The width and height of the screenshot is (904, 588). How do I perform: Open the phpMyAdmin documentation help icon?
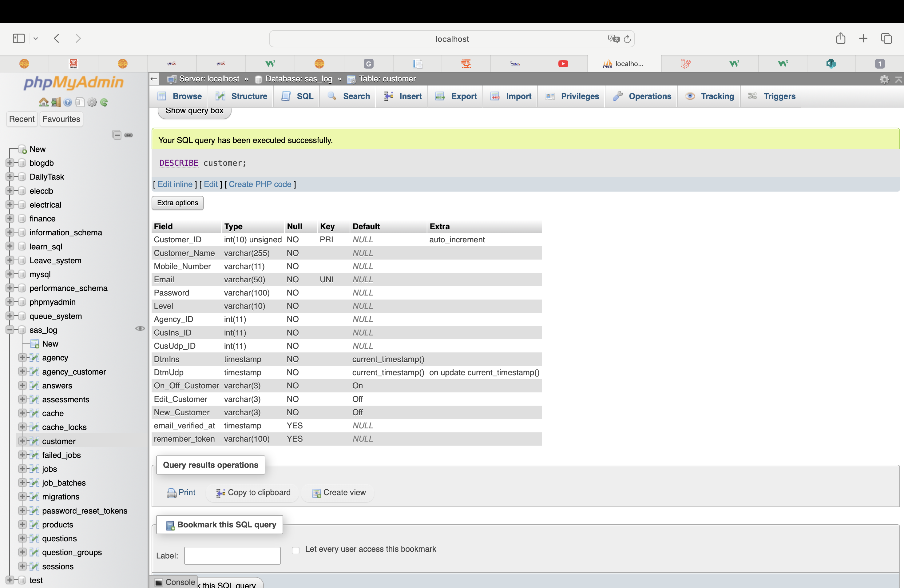[68, 102]
